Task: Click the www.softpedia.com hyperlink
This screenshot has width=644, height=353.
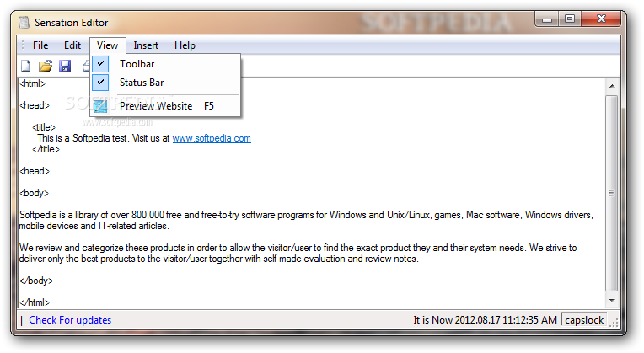Action: pos(212,138)
